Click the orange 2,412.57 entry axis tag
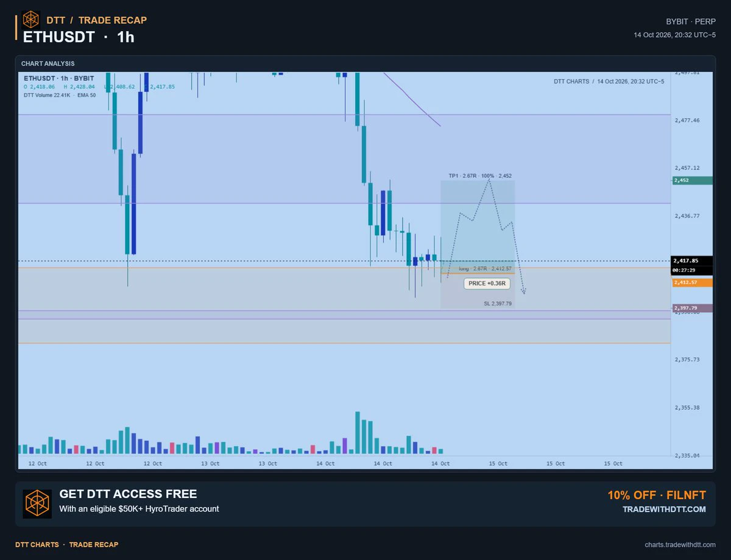Image resolution: width=731 pixels, height=560 pixels. point(692,282)
